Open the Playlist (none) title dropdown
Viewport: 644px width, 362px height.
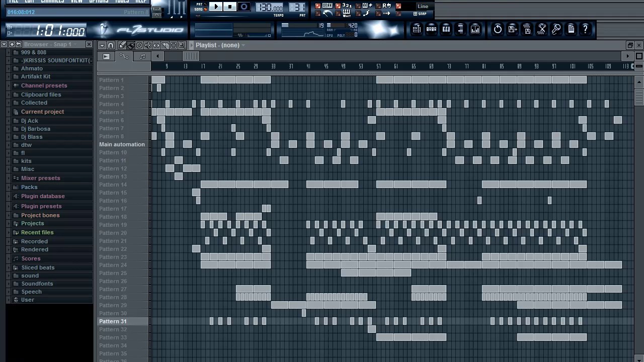[220, 45]
